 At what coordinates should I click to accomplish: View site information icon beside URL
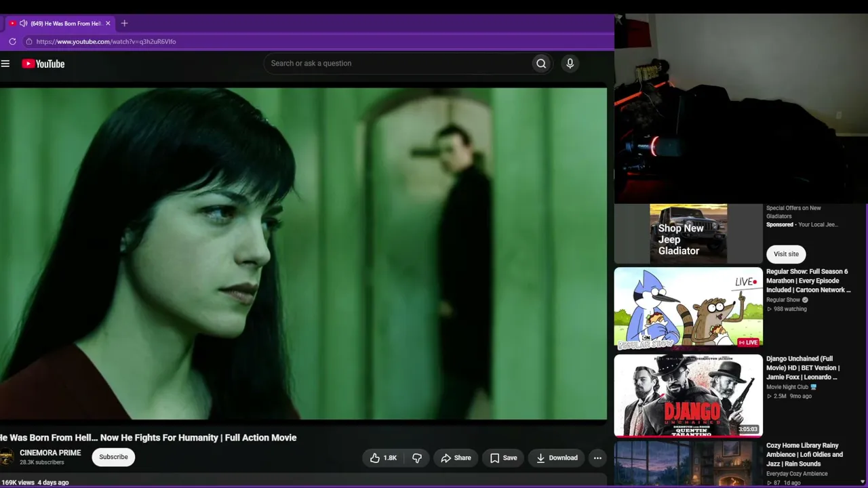click(x=28, y=41)
